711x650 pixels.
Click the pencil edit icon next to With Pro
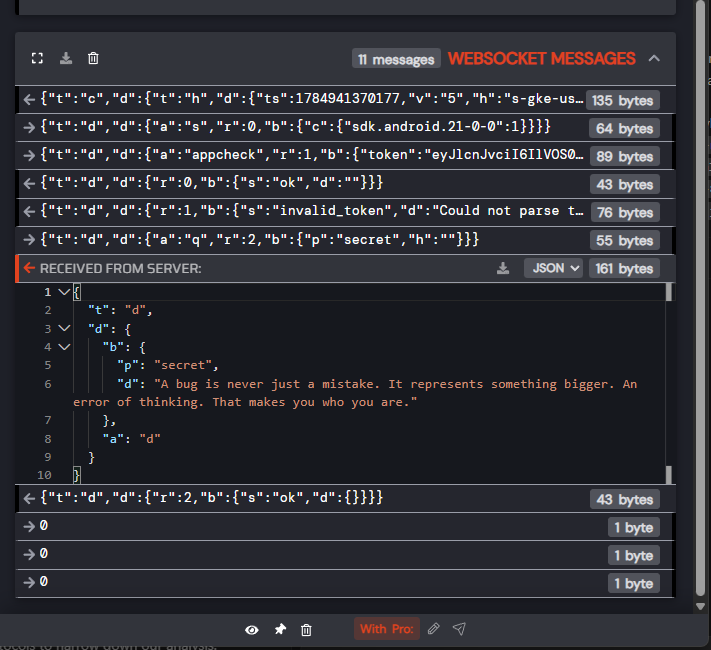pyautogui.click(x=433, y=629)
